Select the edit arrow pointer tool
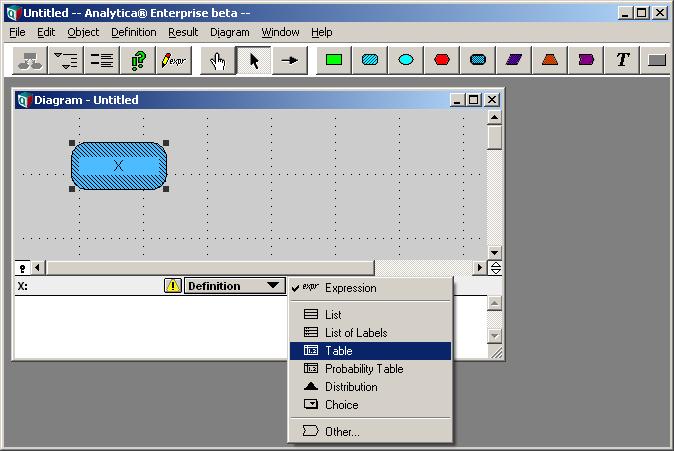The width and height of the screenshot is (674, 451). click(254, 61)
